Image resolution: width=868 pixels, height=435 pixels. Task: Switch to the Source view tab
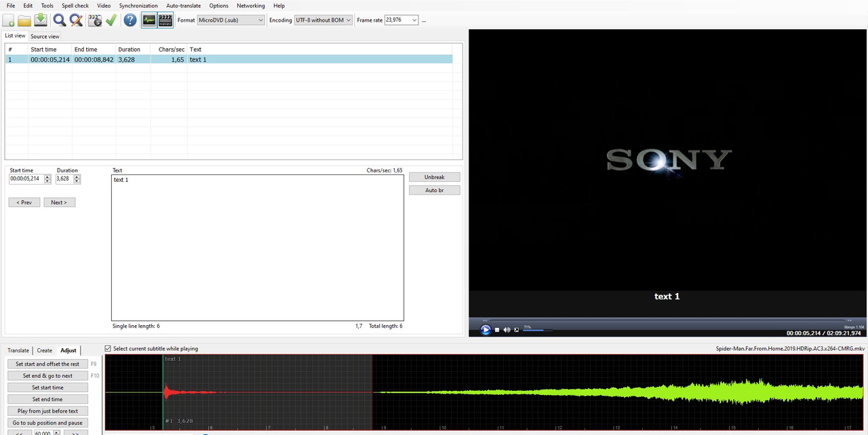(x=45, y=36)
